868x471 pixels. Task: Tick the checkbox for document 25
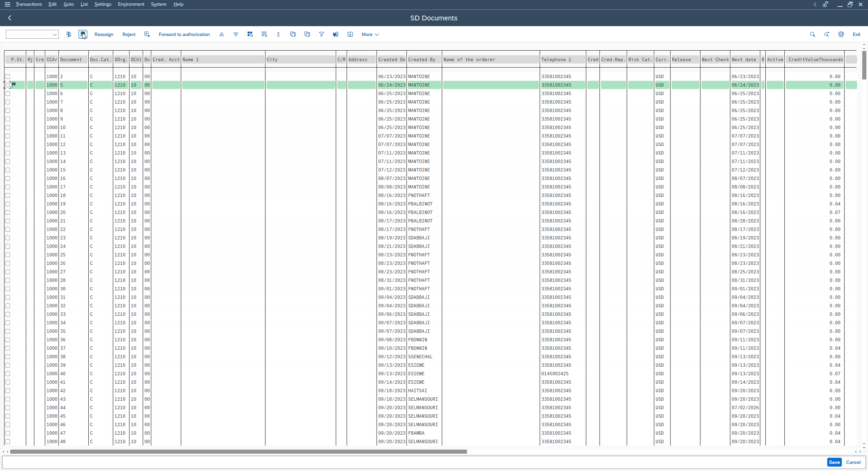(x=7, y=255)
